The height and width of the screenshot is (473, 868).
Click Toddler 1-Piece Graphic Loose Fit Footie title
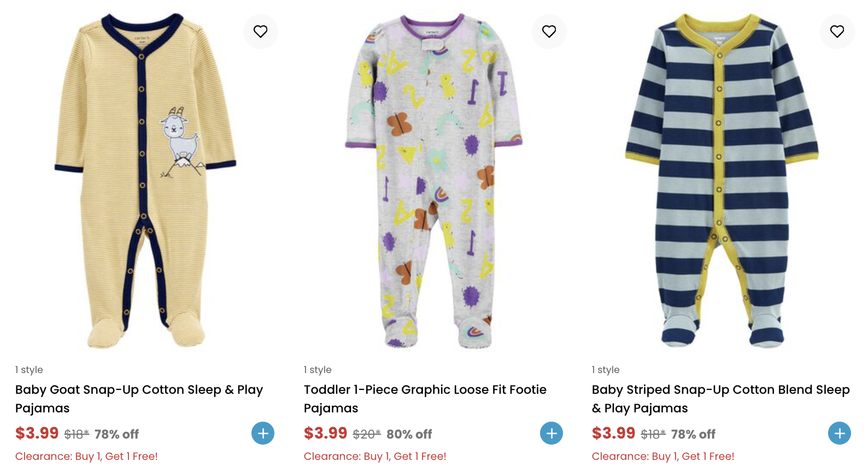coord(425,398)
